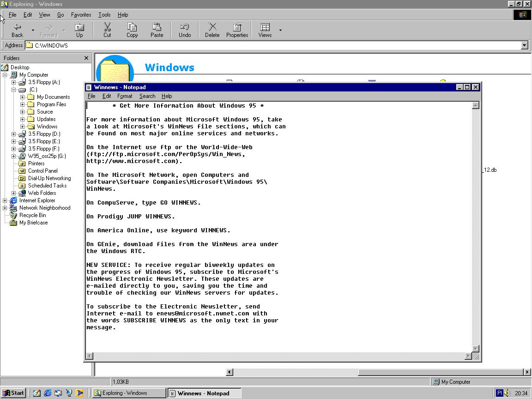
Task: Click the Notepad title bar document icon
Action: 89,87
